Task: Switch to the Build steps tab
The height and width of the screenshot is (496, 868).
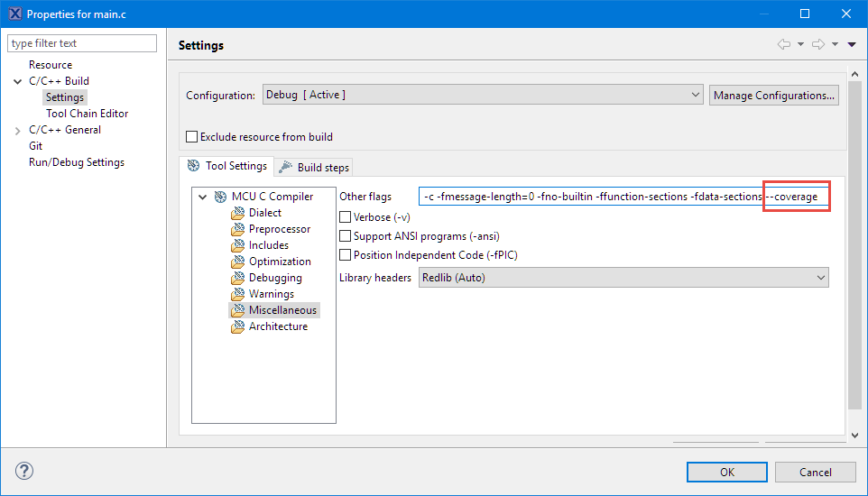Action: pos(314,167)
